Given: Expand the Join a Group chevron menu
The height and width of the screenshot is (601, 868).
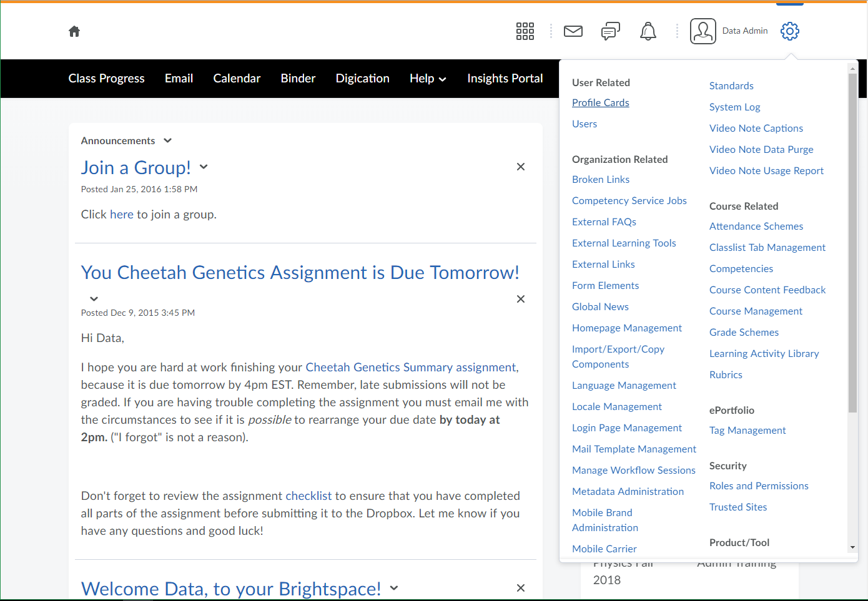Looking at the screenshot, I should tap(204, 167).
